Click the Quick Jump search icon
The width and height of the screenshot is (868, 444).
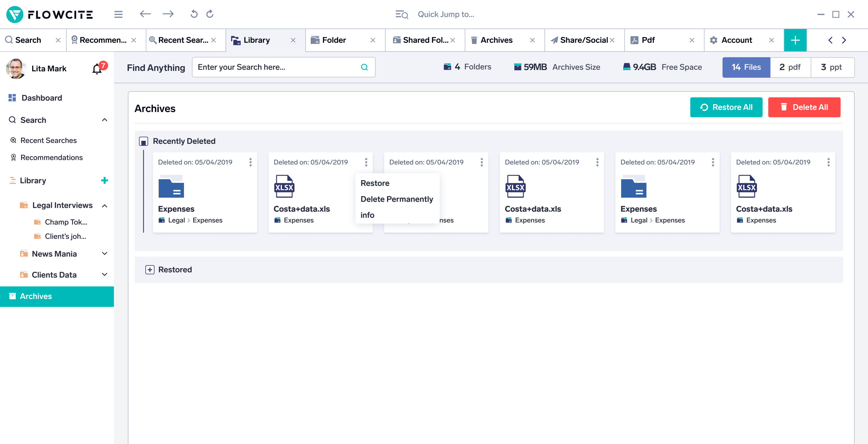[402, 14]
